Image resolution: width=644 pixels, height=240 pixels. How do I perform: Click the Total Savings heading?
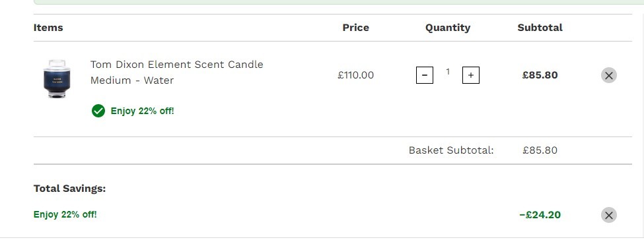click(69, 189)
